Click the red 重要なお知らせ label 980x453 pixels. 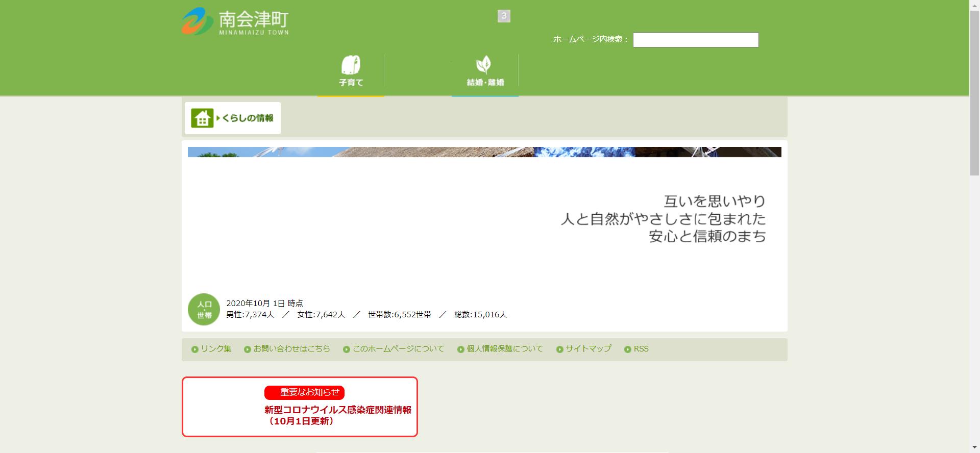pyautogui.click(x=305, y=392)
